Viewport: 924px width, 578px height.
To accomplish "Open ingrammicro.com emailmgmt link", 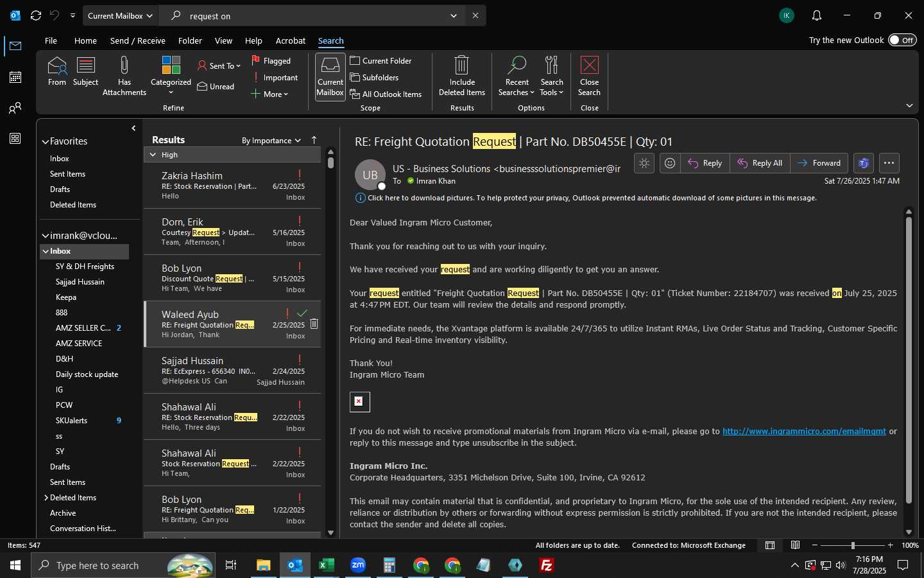I will point(804,432).
